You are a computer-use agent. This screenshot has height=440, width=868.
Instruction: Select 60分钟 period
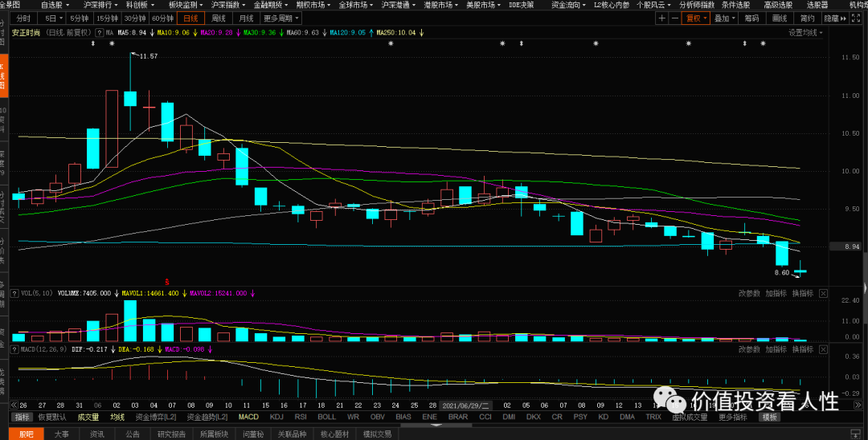click(162, 18)
